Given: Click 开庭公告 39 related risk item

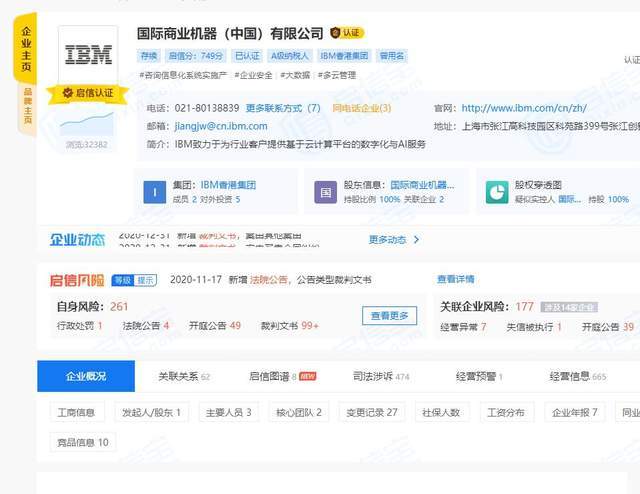Looking at the screenshot, I should tap(608, 327).
